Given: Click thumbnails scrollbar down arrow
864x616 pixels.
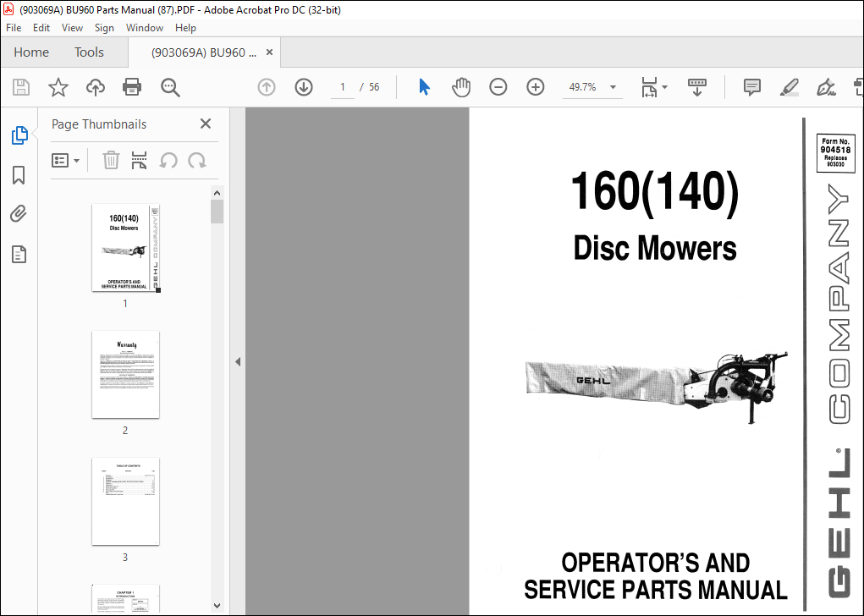Looking at the screenshot, I should pyautogui.click(x=217, y=606).
